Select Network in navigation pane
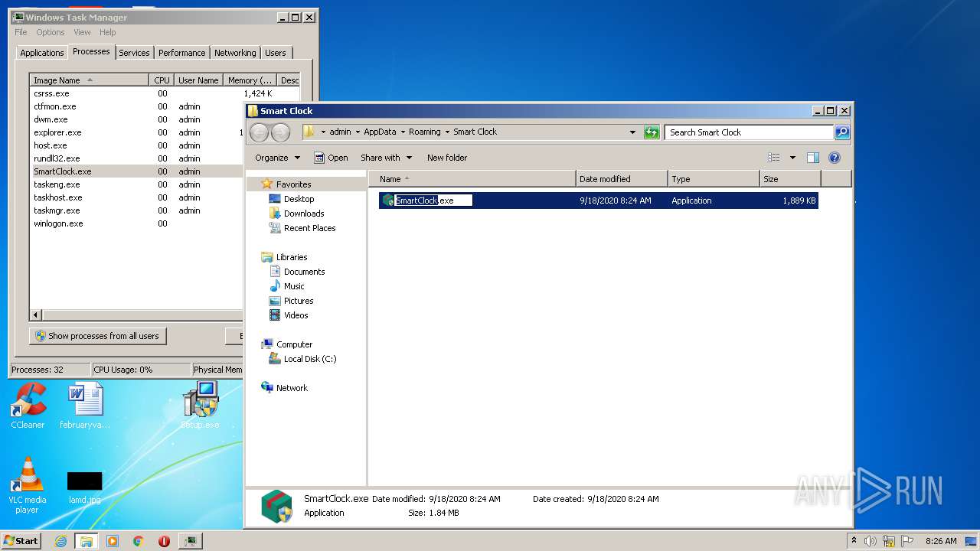 coord(292,388)
